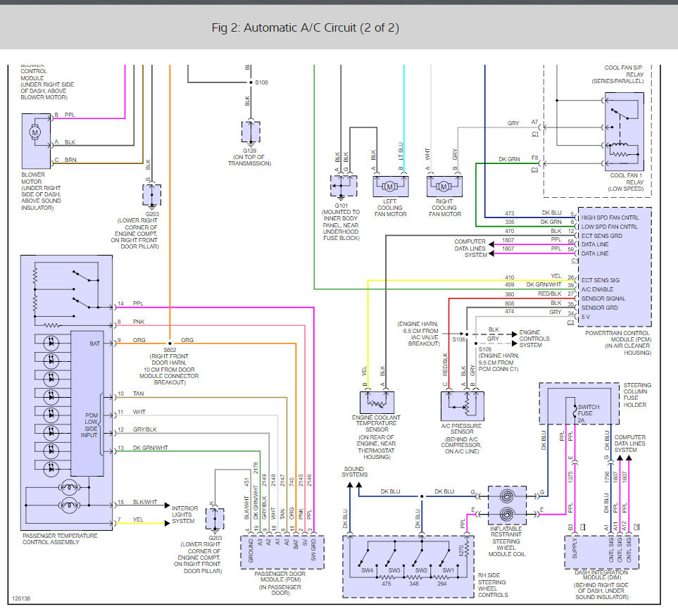678x616 pixels.
Task: Select the G101 ground symbol box
Action: pyautogui.click(x=344, y=187)
